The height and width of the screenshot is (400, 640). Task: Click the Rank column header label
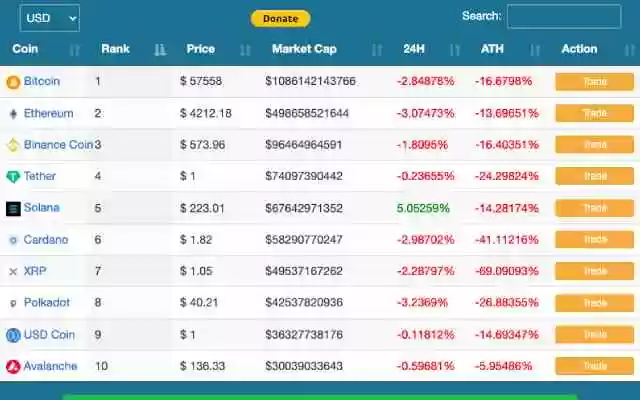[116, 49]
